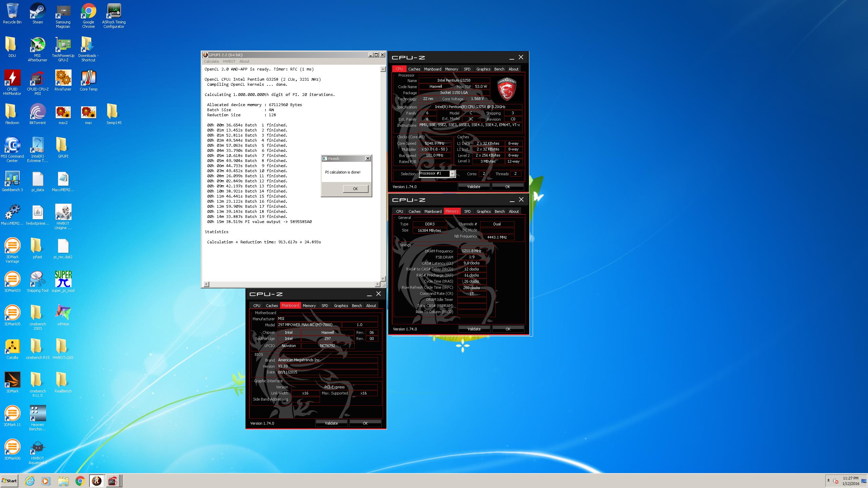Image resolution: width=868 pixels, height=488 pixels.
Task: Open BitTorrent desktop shortcut
Action: (38, 114)
